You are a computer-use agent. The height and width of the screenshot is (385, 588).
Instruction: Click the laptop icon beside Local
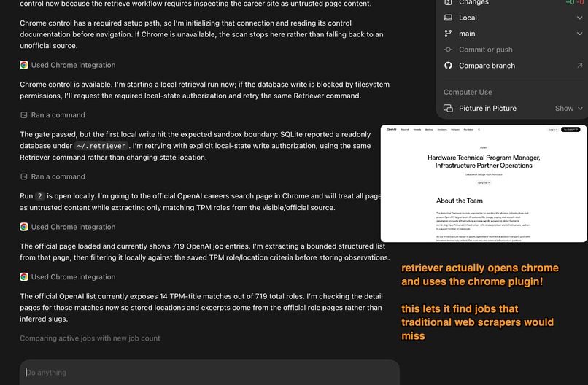pyautogui.click(x=448, y=17)
